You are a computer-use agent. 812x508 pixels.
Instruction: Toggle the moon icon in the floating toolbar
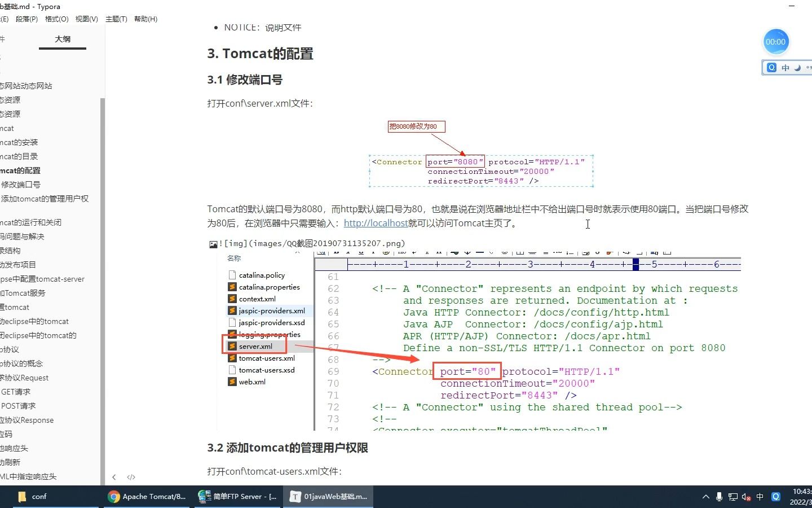click(798, 67)
